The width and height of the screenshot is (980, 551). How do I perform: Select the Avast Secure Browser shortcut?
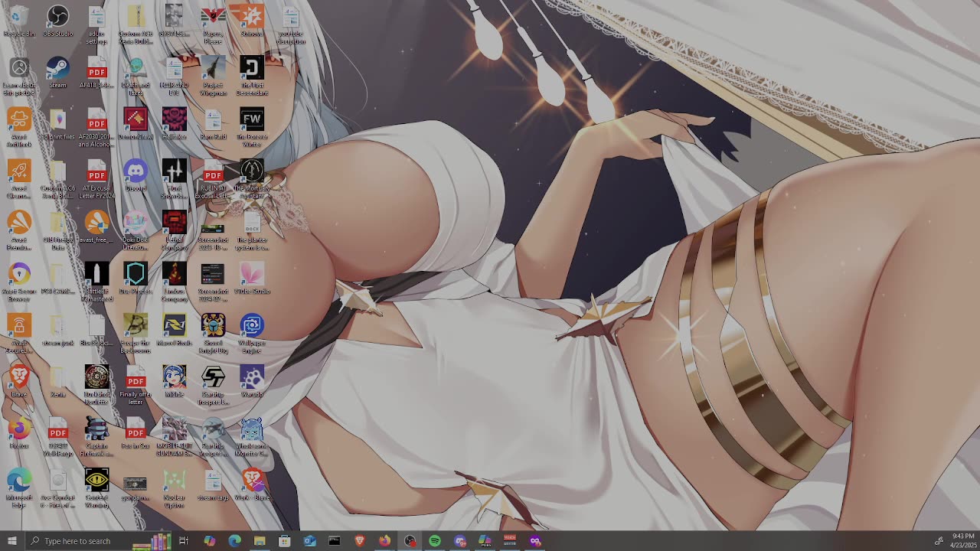(18, 283)
